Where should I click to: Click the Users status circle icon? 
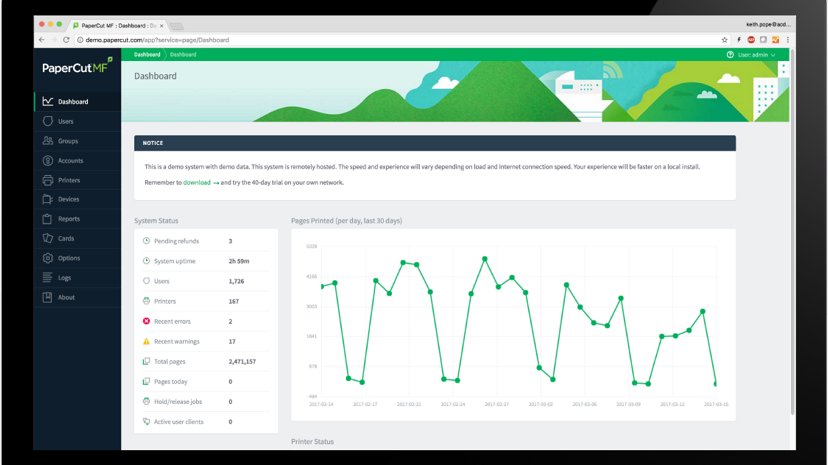(x=146, y=281)
